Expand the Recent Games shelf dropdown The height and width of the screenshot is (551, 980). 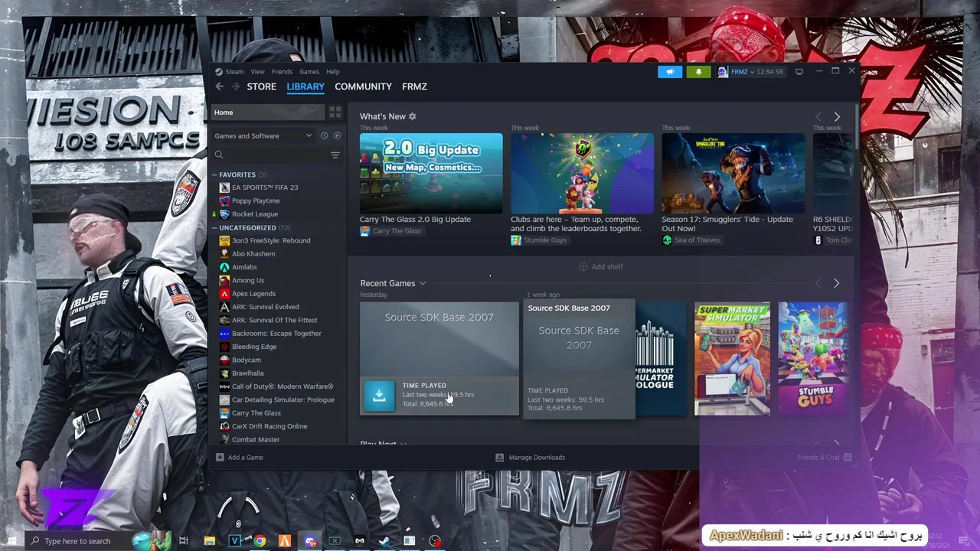pos(422,284)
